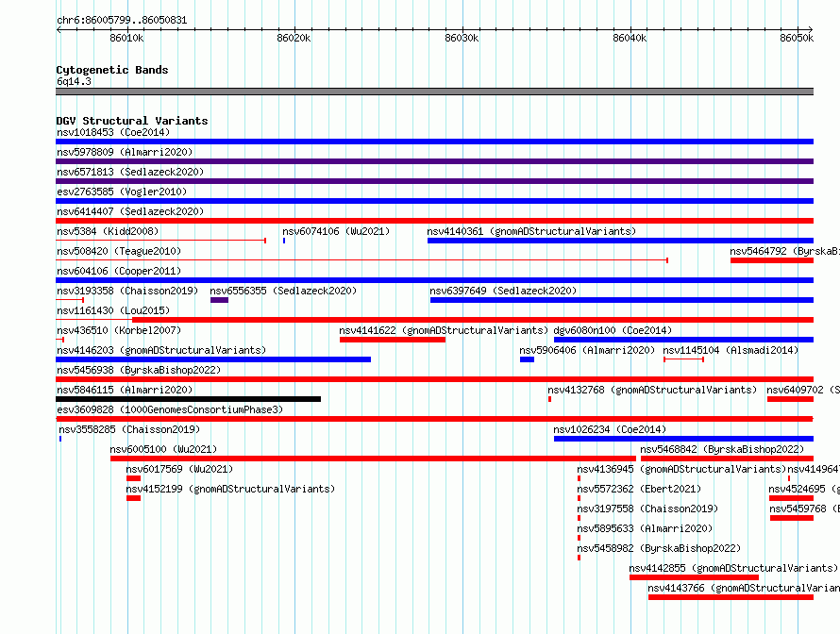Click the red esv3609828 variant bar
This screenshot has width=840, height=634.
pos(434,419)
